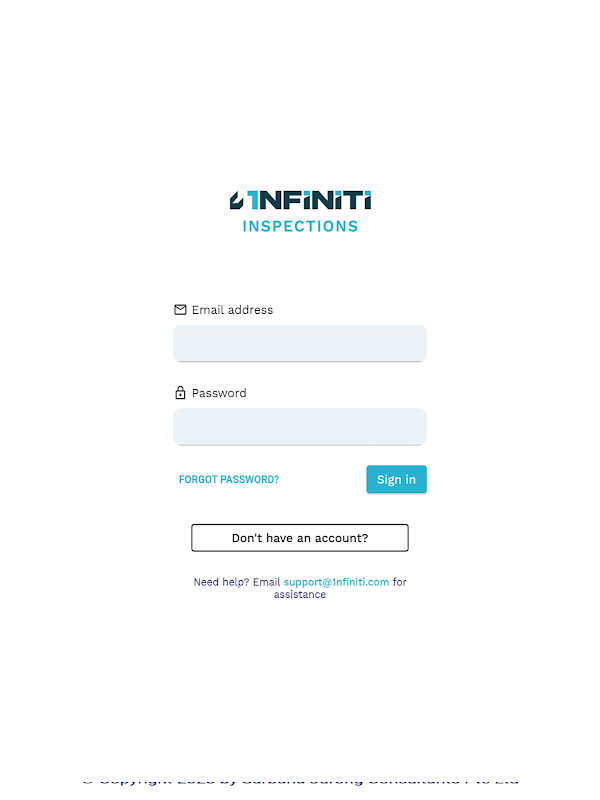Click the word 'assistance' in help text
The width and height of the screenshot is (600, 800).
click(x=300, y=595)
